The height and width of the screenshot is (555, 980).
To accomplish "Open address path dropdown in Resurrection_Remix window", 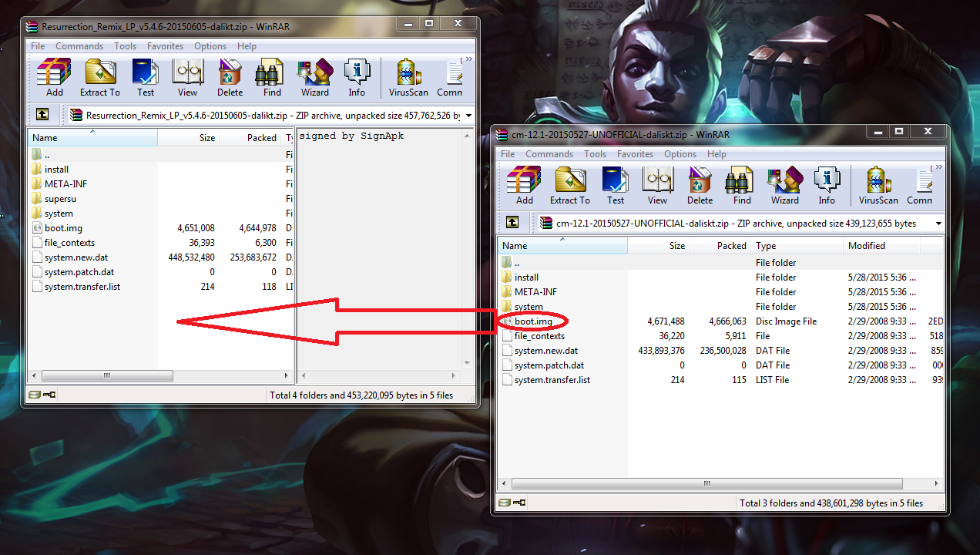I will tap(469, 116).
